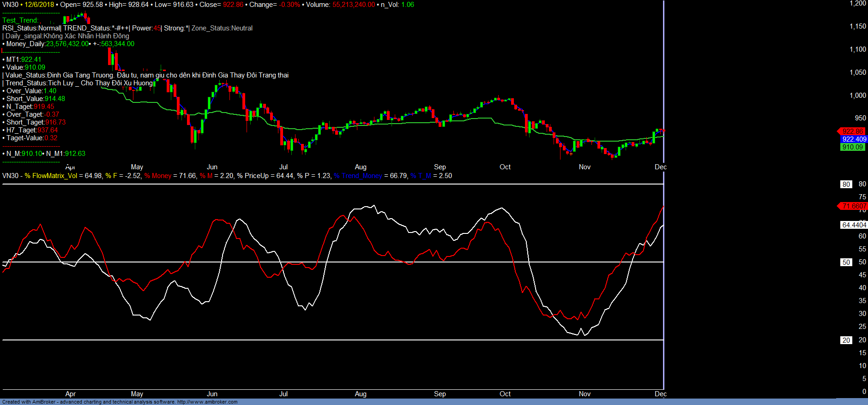Image resolution: width=868 pixels, height=405 pixels.
Task: Click the green 910.09 value tag
Action: [x=852, y=147]
